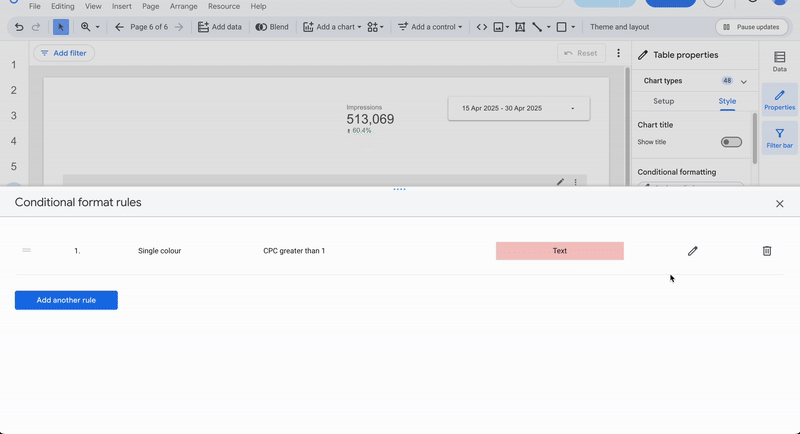Open filter bar three-dot options menu

[x=618, y=53]
